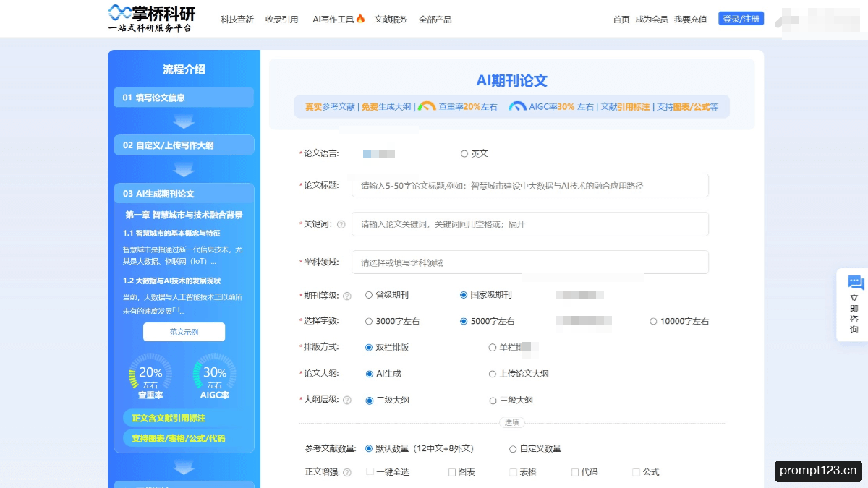Tick the 公式 checkbox
The height and width of the screenshot is (488, 868).
coord(637,472)
